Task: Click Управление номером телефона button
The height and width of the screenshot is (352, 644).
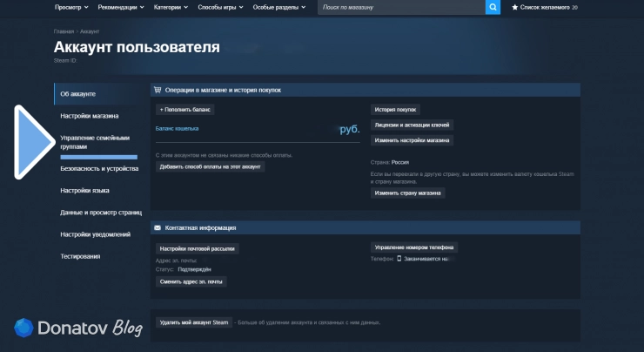Action: [414, 247]
